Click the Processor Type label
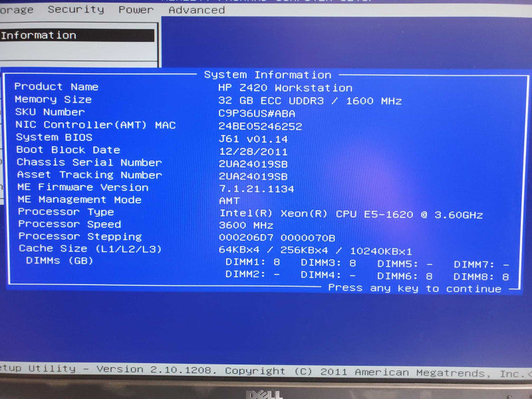Image resolution: width=532 pixels, height=399 pixels. [x=66, y=211]
